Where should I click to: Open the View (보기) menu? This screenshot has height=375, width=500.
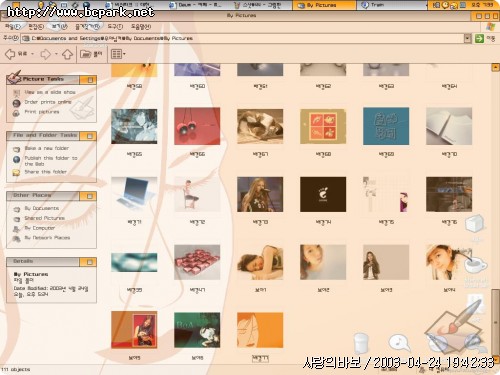point(59,26)
